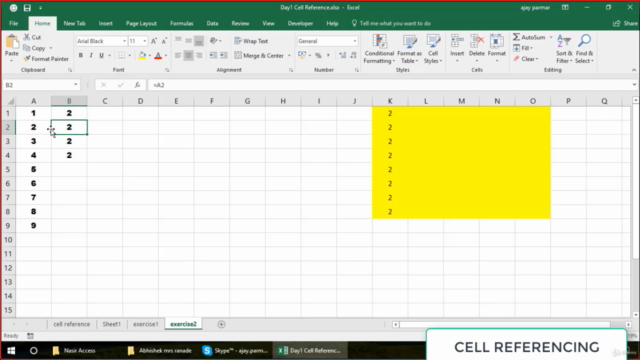Toggle Wrap Text
The height and width of the screenshot is (360, 640).
[251, 41]
